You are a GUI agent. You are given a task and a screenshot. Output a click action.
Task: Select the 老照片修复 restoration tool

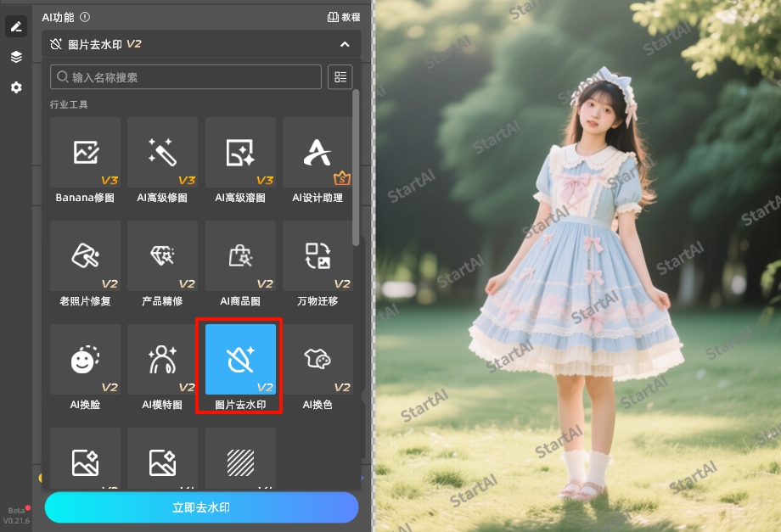[84, 255]
